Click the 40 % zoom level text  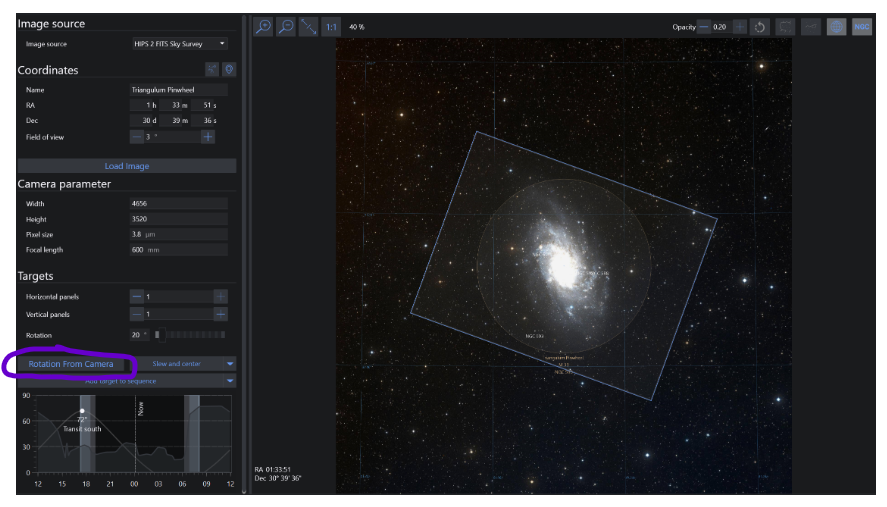pos(357,27)
